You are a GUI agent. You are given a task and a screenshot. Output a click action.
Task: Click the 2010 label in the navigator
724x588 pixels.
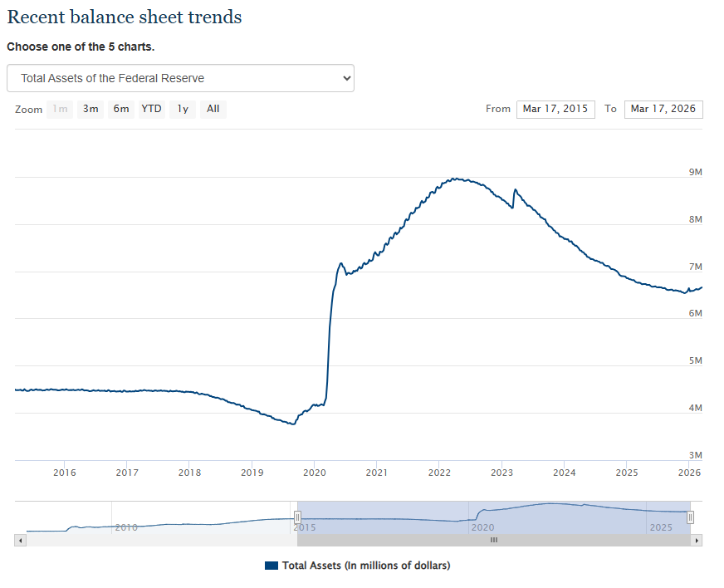tap(126, 527)
